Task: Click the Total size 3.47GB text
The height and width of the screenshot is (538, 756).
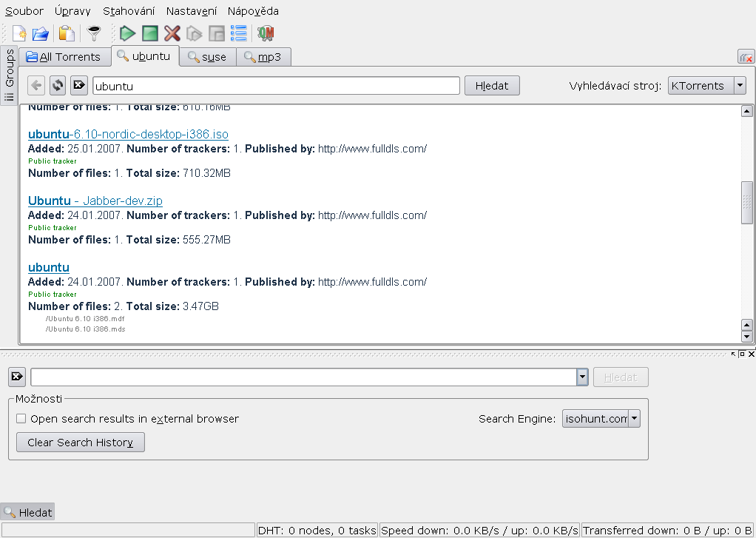Action: (x=172, y=306)
